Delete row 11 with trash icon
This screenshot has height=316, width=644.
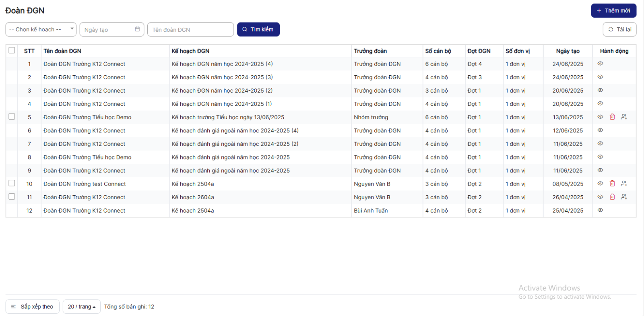coord(612,197)
